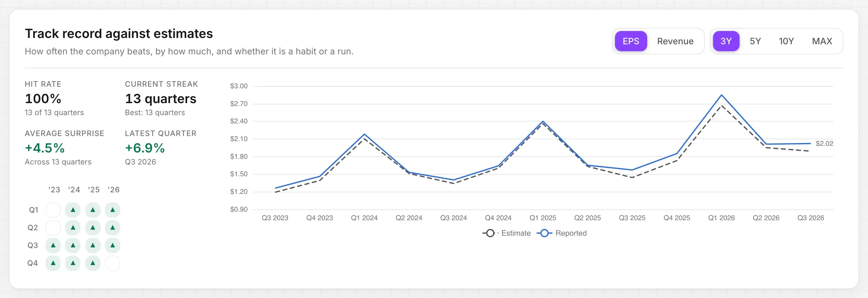Image resolution: width=868 pixels, height=298 pixels.
Task: Click the $2.02 end-of-line value label
Action: (824, 143)
